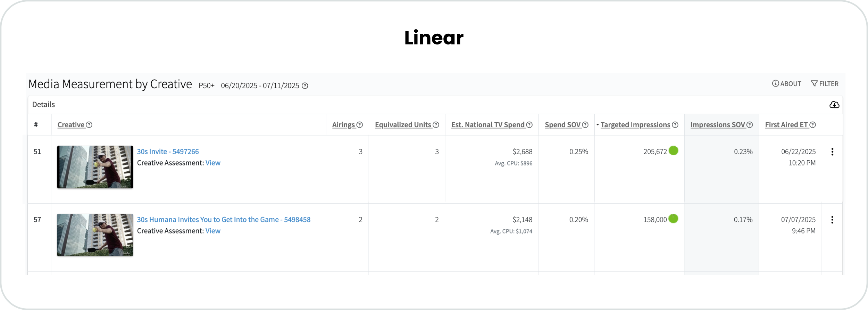Open thumbnail of row 57 creative
This screenshot has height=310, width=868.
click(95, 235)
